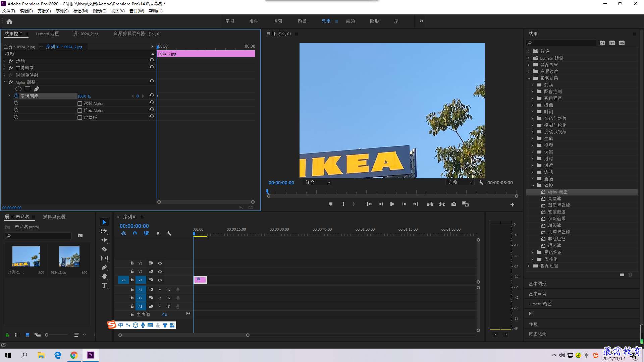Select the Track Select Forward tool
The width and height of the screenshot is (644, 362).
(x=104, y=231)
